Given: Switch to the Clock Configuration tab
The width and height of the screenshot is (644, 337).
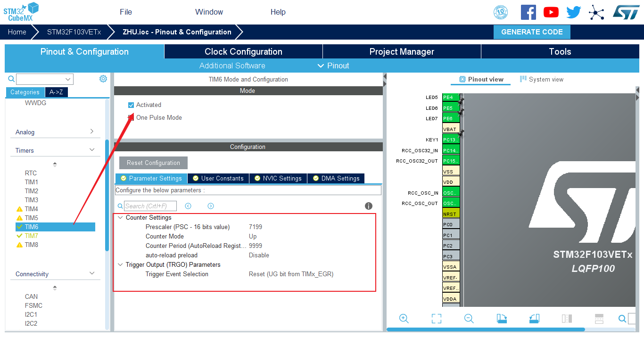Looking at the screenshot, I should [x=243, y=52].
